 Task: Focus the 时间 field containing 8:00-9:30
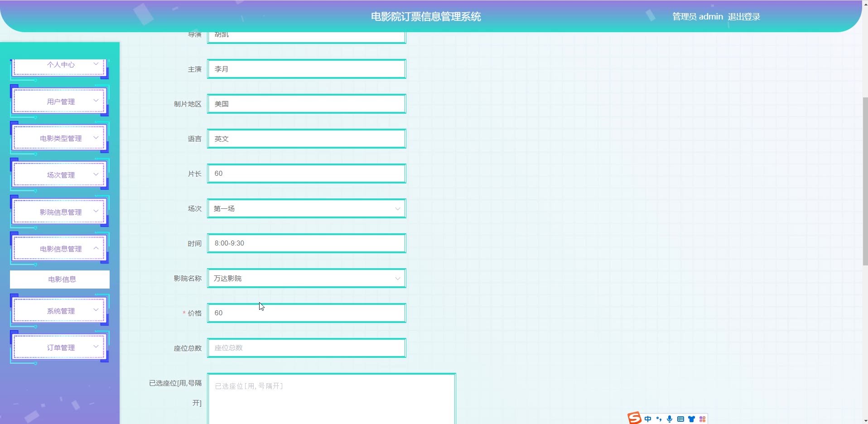pos(307,243)
